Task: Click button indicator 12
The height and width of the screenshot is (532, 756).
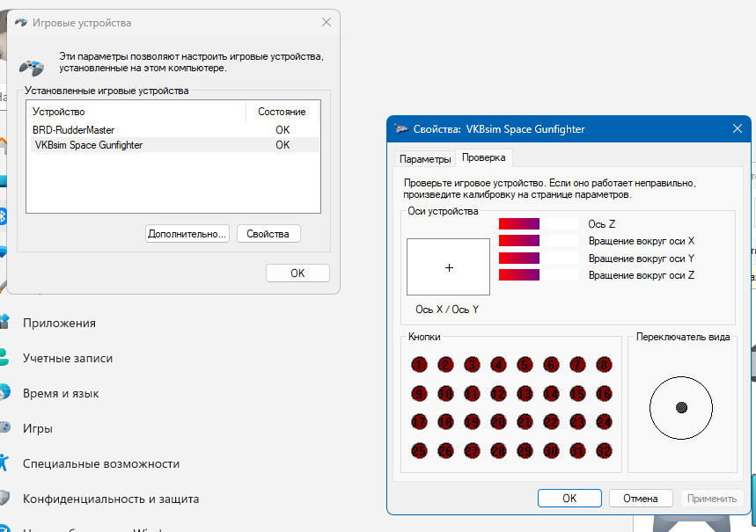Action: coord(498,394)
